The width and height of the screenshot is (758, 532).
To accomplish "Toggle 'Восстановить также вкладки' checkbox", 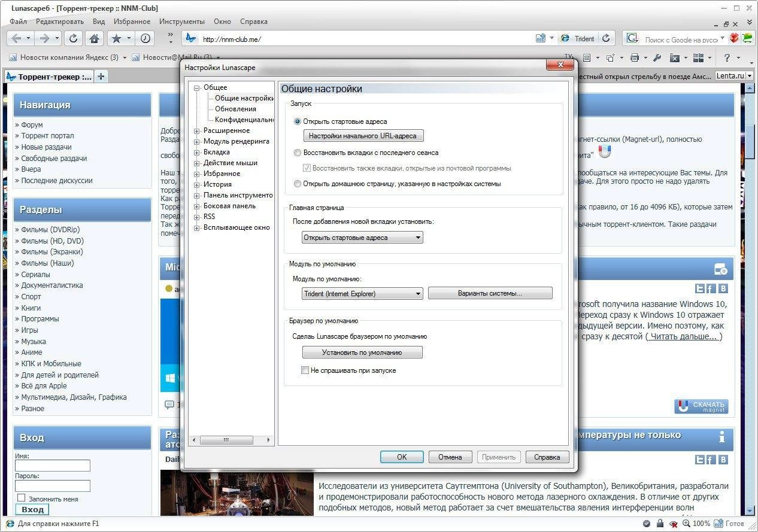I will 307,168.
